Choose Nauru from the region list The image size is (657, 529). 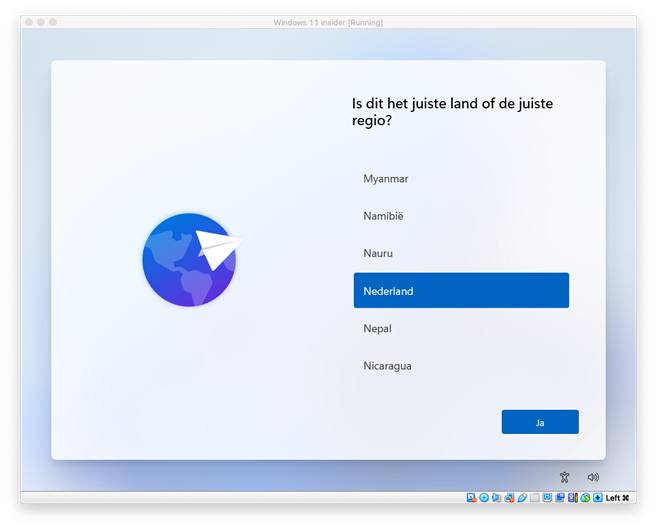[461, 253]
